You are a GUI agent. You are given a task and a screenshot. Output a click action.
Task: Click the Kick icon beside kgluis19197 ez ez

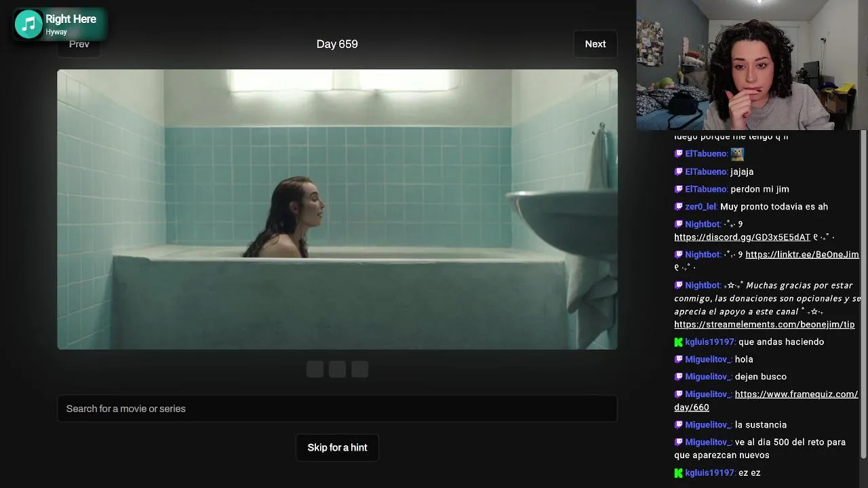coord(678,473)
